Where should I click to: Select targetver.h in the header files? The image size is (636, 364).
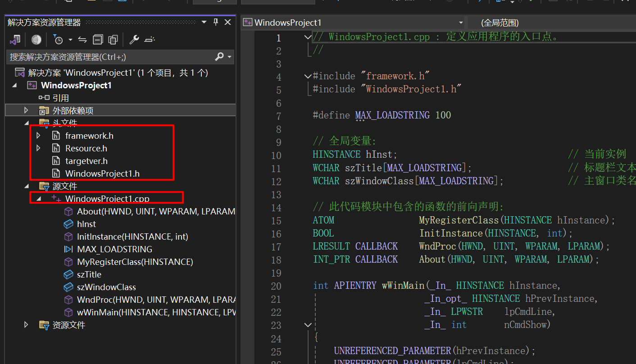86,161
